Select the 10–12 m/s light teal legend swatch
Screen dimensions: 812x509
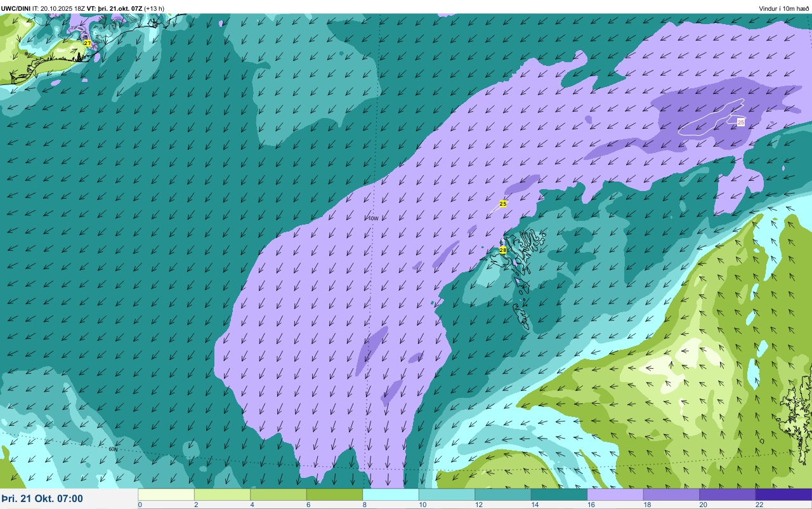(x=447, y=494)
